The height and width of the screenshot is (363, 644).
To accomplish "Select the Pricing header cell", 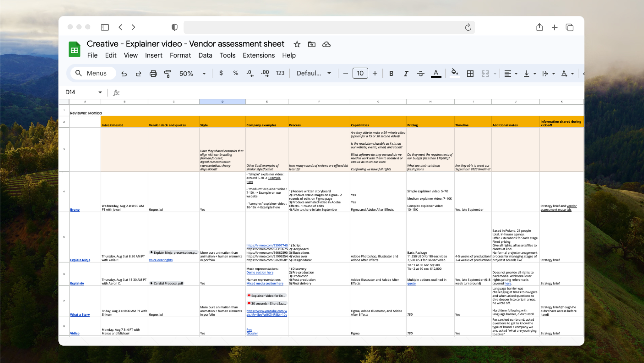I will click(430, 122).
